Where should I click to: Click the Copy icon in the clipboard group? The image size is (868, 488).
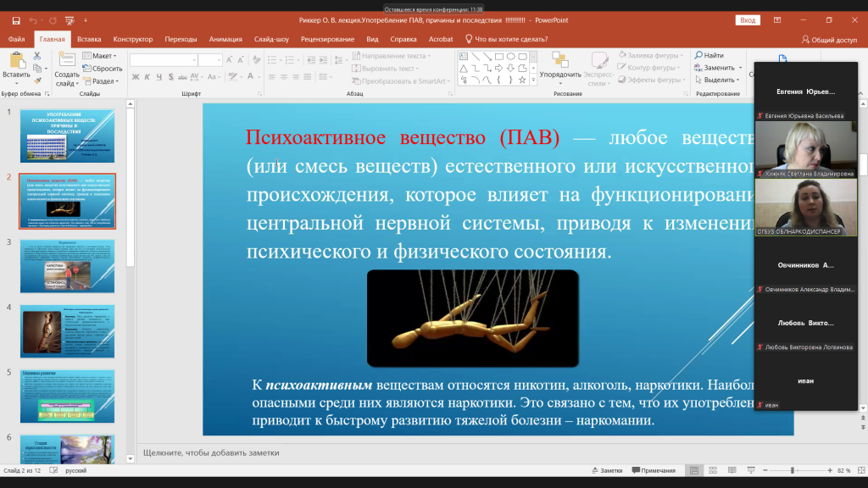(x=37, y=68)
